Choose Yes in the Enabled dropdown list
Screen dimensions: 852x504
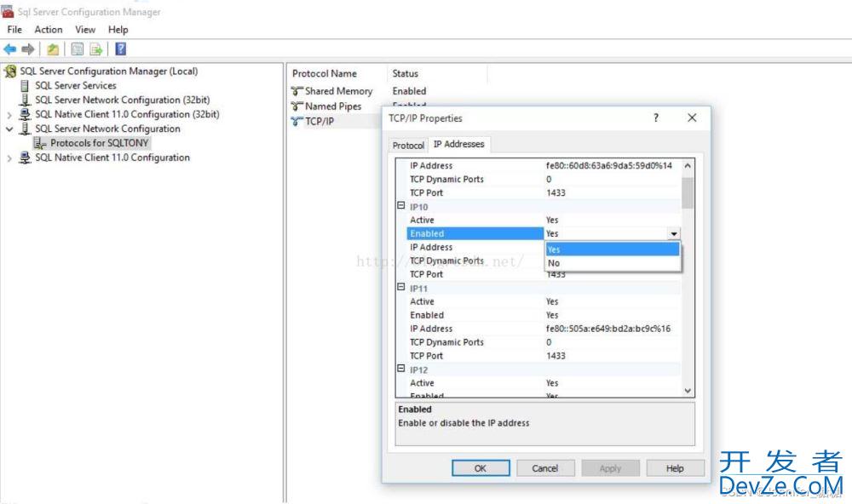point(613,249)
